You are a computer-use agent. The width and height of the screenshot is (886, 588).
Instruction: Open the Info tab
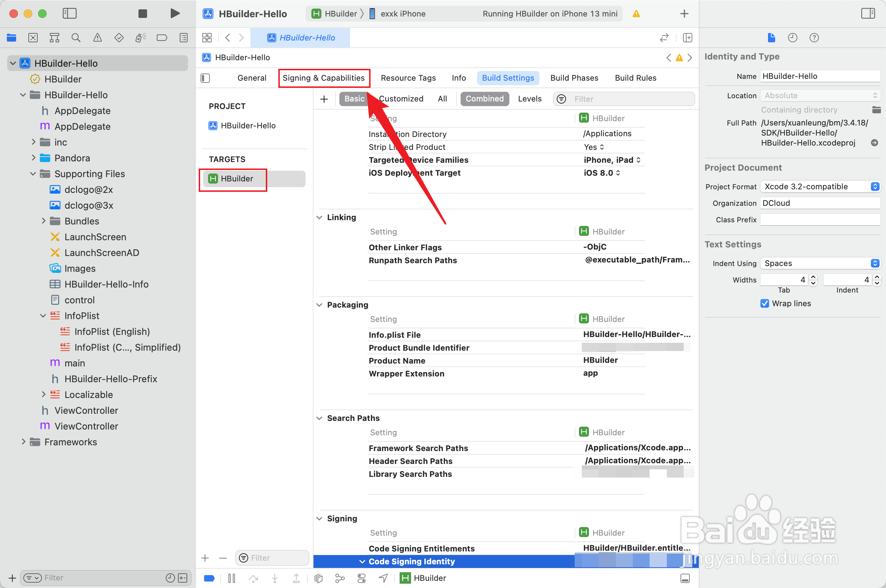[x=459, y=78]
